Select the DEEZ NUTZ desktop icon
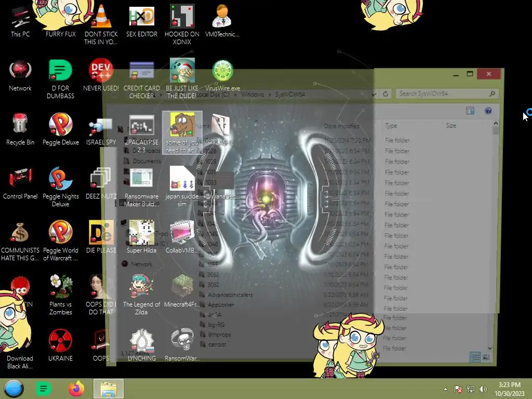This screenshot has height=399, width=532. [x=101, y=183]
